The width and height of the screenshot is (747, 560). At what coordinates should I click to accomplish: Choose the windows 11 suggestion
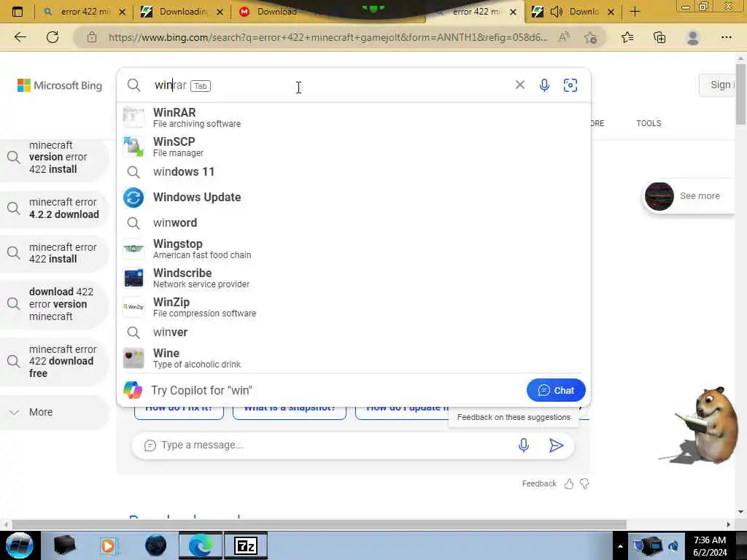coord(354,172)
